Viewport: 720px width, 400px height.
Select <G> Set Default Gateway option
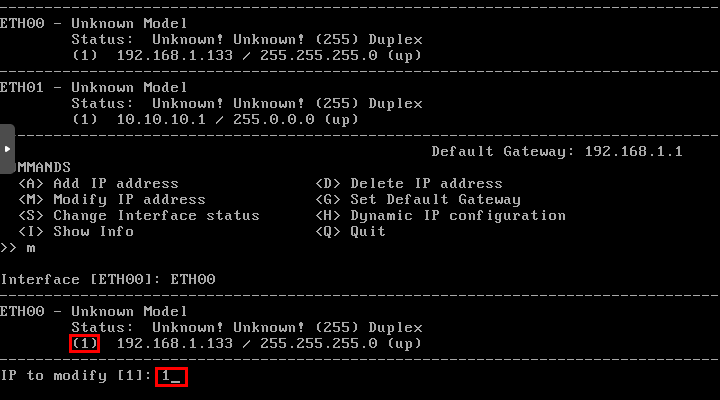click(x=418, y=200)
